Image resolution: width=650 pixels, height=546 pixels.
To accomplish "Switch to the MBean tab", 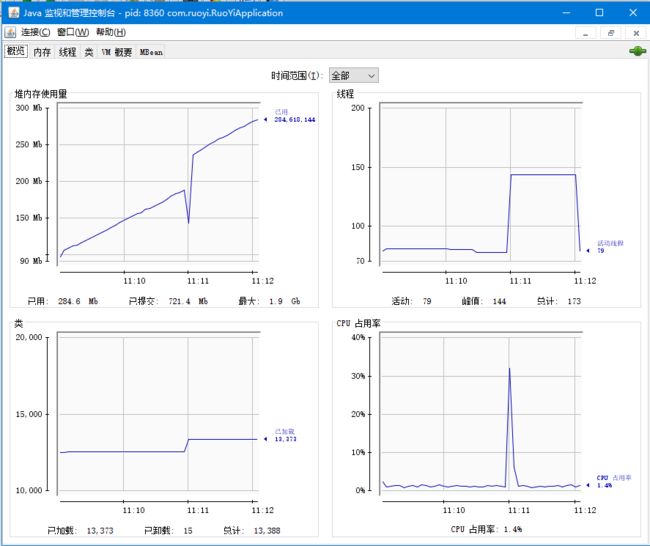I will [151, 52].
